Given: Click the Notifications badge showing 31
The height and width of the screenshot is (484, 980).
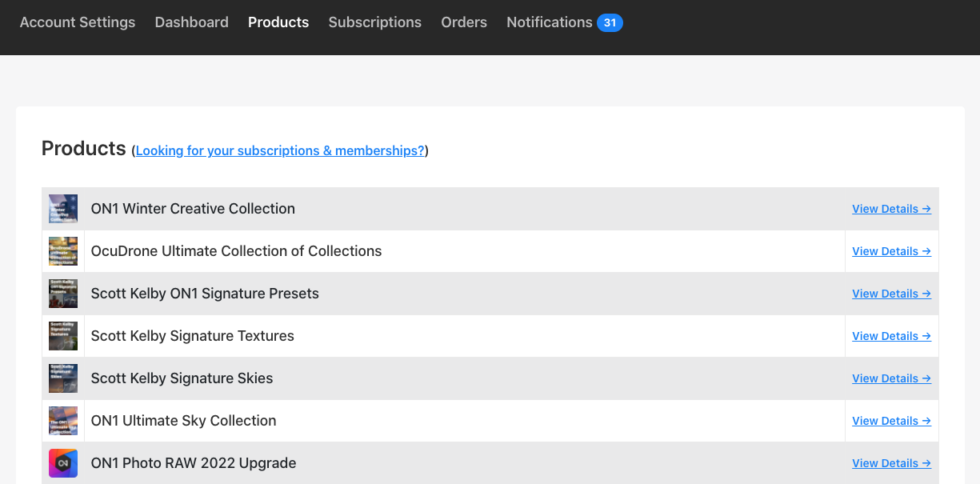Looking at the screenshot, I should (610, 22).
